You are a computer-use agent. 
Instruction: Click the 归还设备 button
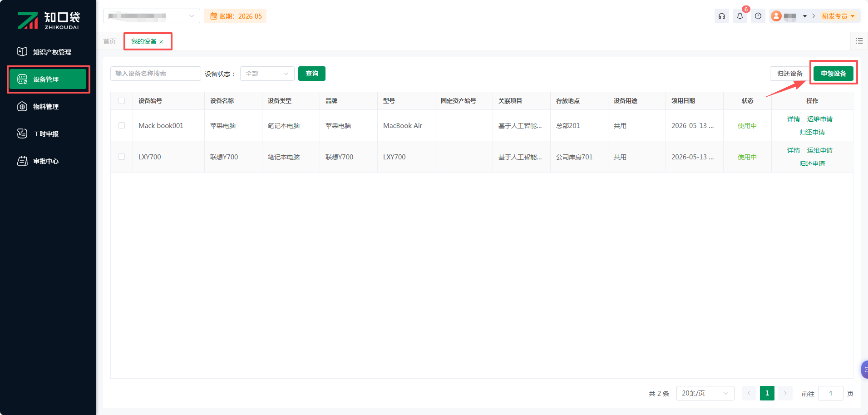tap(790, 74)
